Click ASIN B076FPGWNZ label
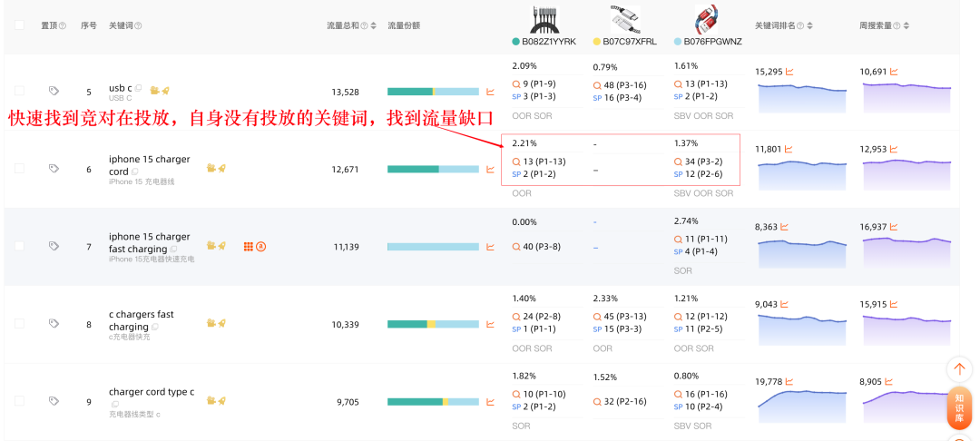Image resolution: width=980 pixels, height=441 pixels. [x=712, y=42]
